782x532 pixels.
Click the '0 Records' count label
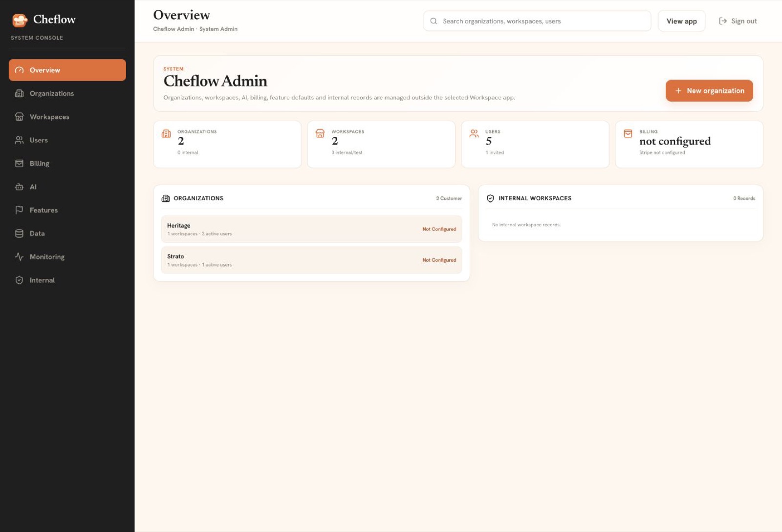coord(744,198)
